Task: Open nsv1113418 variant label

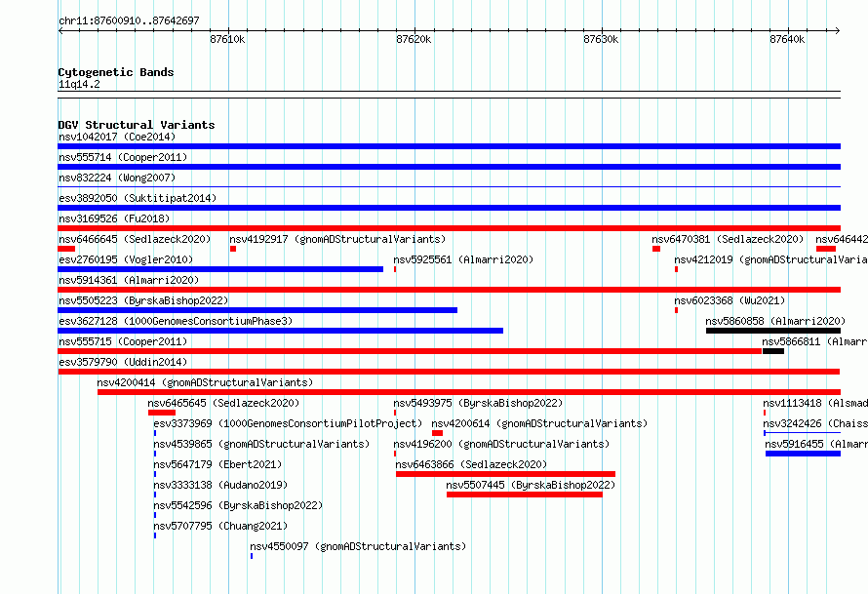Action: coord(815,403)
